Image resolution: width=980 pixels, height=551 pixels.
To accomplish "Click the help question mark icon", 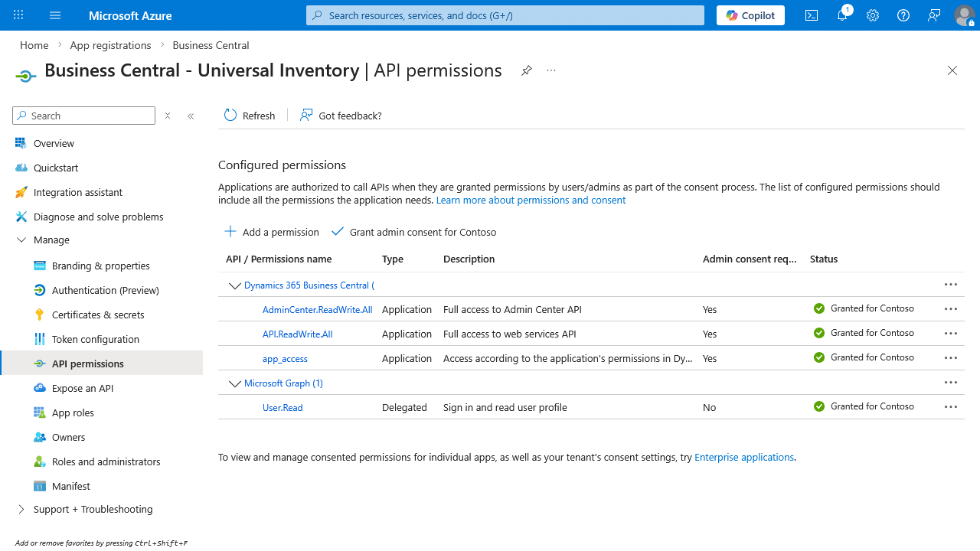I will coord(903,15).
